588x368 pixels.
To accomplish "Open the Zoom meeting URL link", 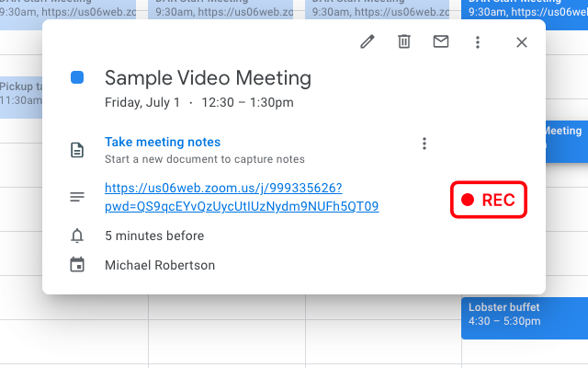I will tap(242, 198).
